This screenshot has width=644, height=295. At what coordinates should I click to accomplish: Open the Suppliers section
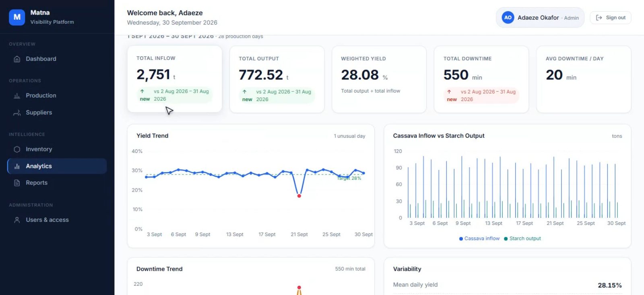coord(57,113)
